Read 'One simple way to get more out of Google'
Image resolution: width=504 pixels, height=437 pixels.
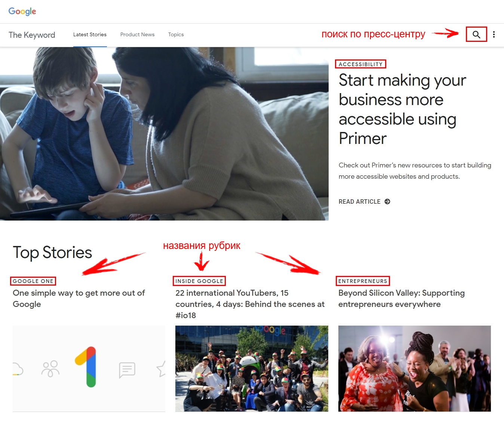[x=79, y=298]
